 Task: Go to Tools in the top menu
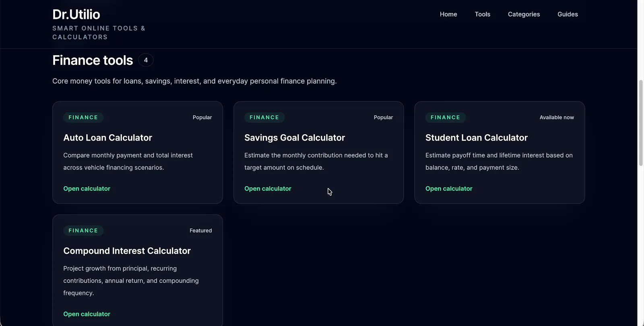(482, 14)
